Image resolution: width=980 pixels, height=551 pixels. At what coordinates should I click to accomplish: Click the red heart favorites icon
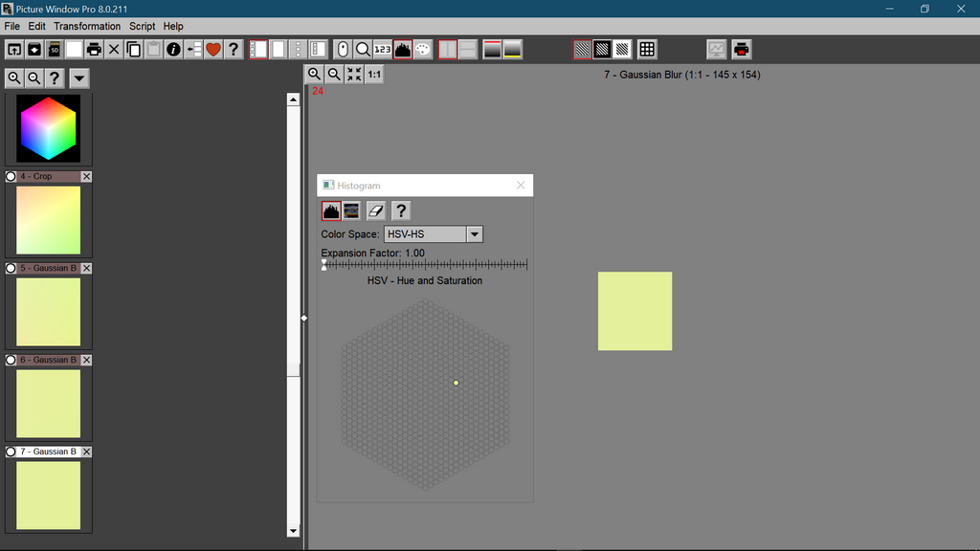(x=212, y=49)
